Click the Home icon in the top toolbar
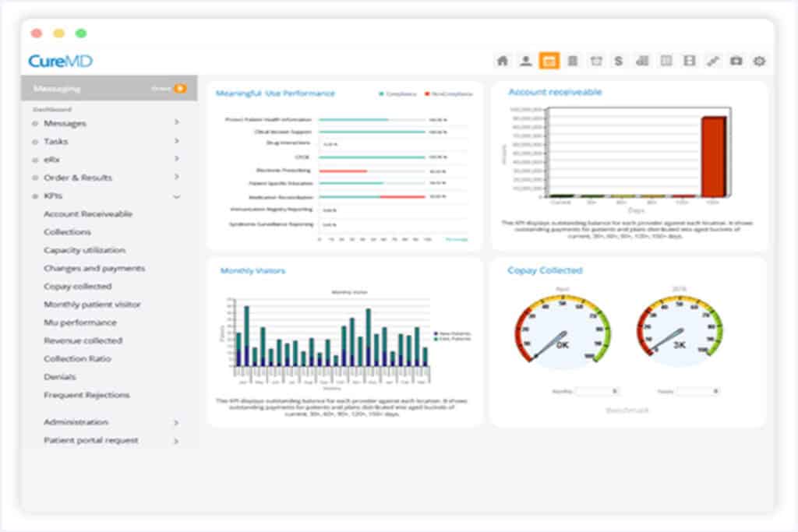Image resolution: width=798 pixels, height=532 pixels. 503,61
